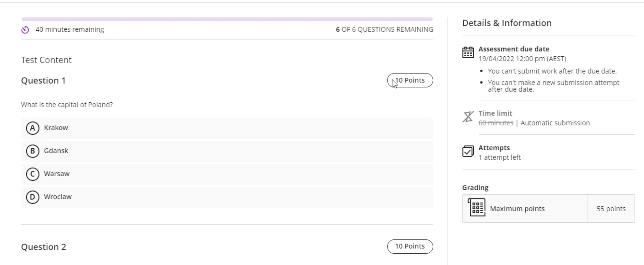
Task: Click the time limit hourglass icon
Action: [x=468, y=117]
